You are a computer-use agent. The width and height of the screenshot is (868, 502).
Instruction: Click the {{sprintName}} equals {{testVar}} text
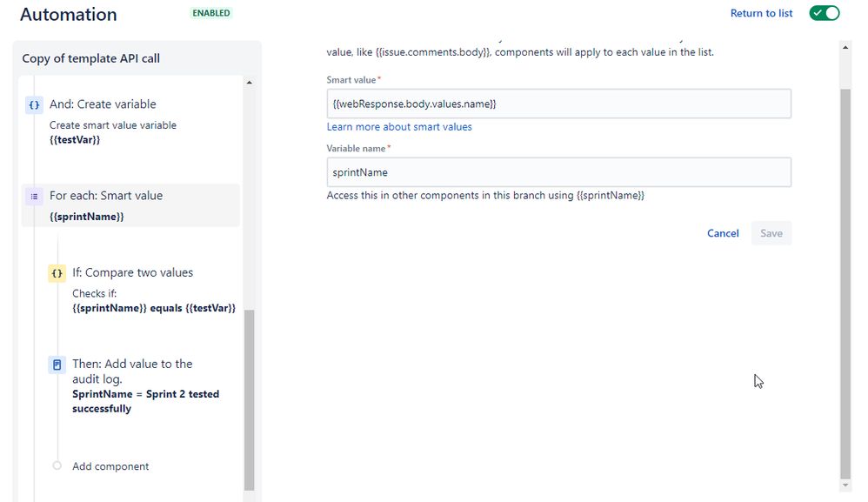click(x=154, y=308)
